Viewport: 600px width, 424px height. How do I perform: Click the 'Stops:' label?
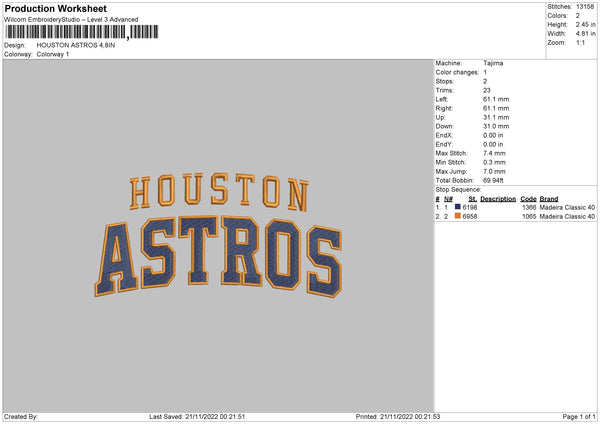(x=445, y=82)
